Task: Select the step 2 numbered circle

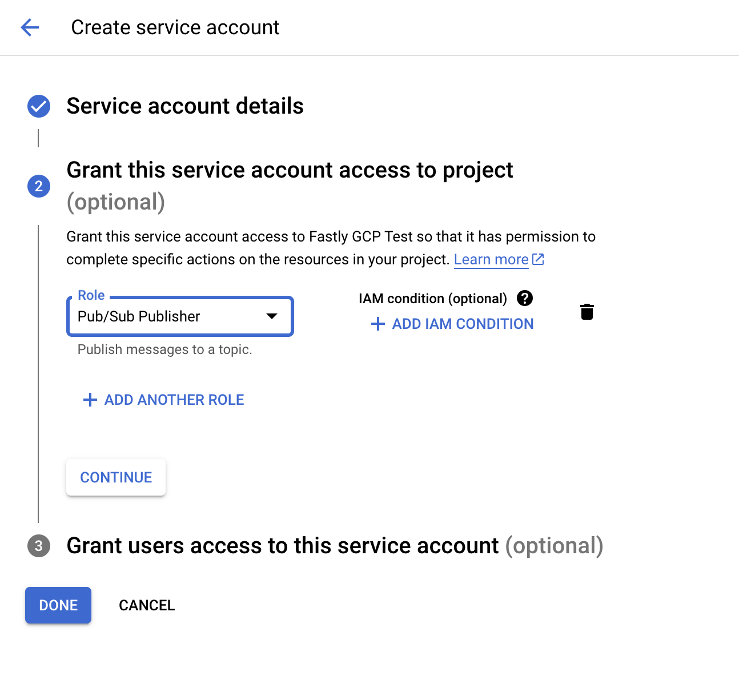Action: click(38, 186)
